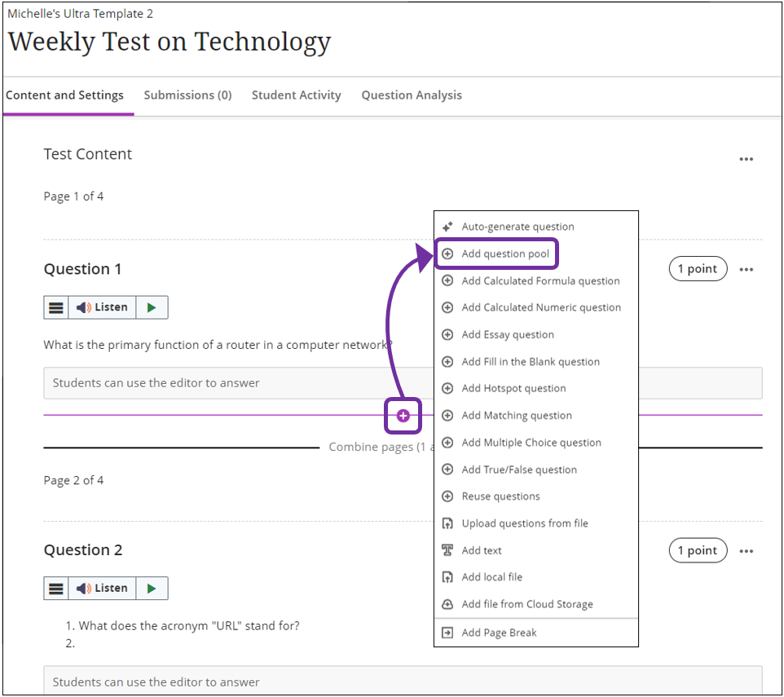Click the purple plus add-content button
This screenshot has width=784, height=697.
[403, 416]
